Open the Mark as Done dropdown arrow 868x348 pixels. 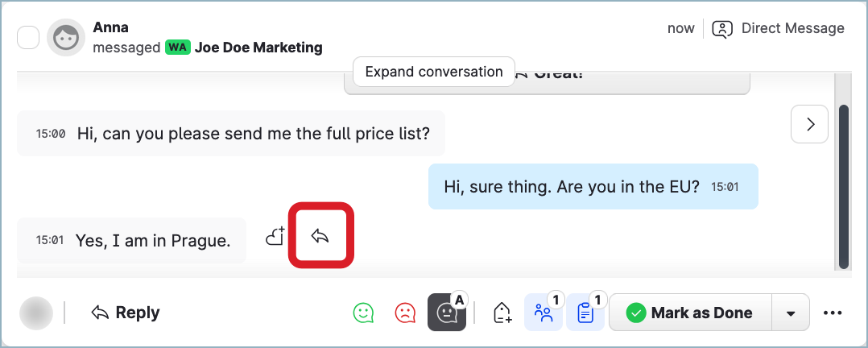(791, 313)
